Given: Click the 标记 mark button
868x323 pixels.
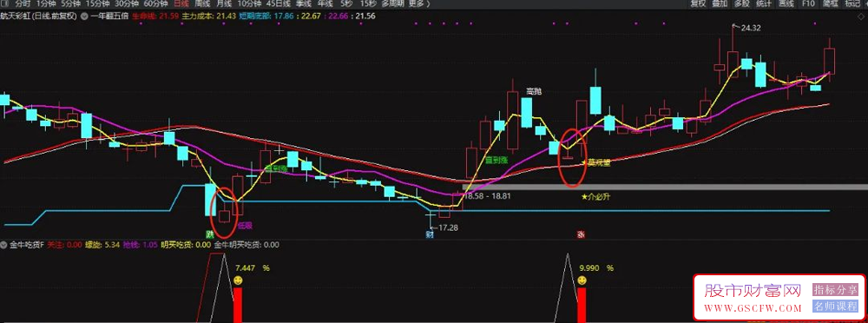Looking at the screenshot, I should pyautogui.click(x=852, y=3).
